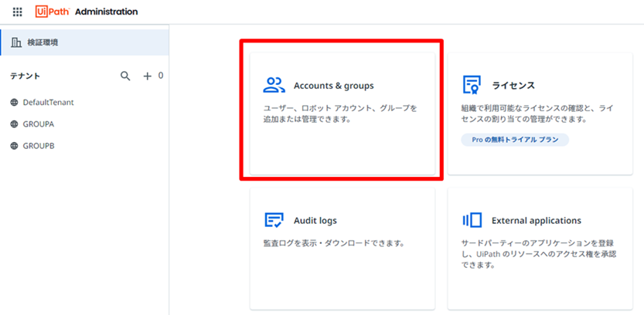
Task: Click the Administration title text
Action: (107, 12)
